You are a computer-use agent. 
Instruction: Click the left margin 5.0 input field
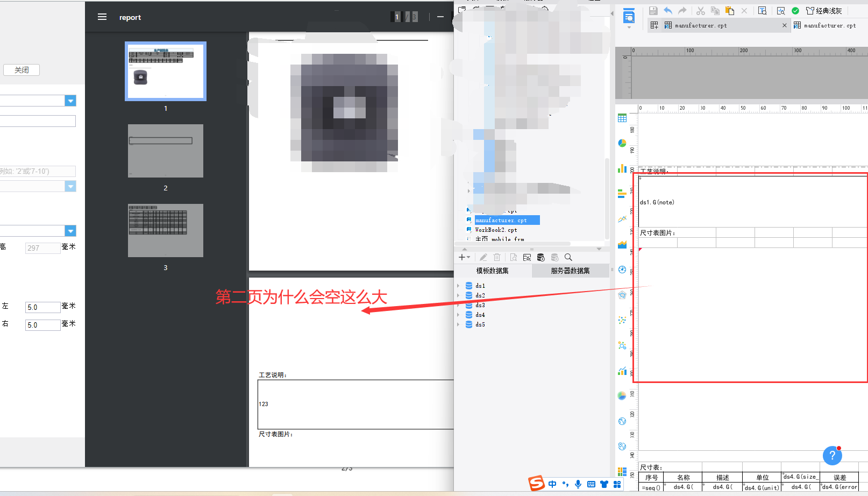pos(42,307)
